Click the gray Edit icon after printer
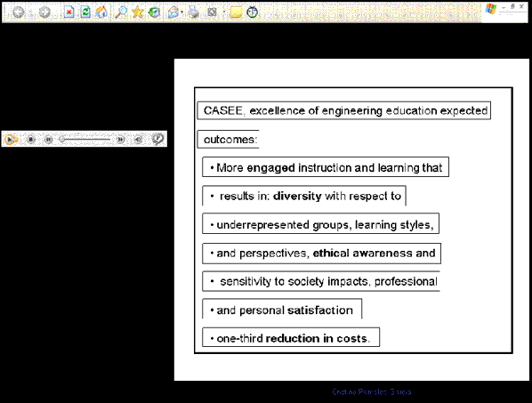532x403 pixels. 212,12
